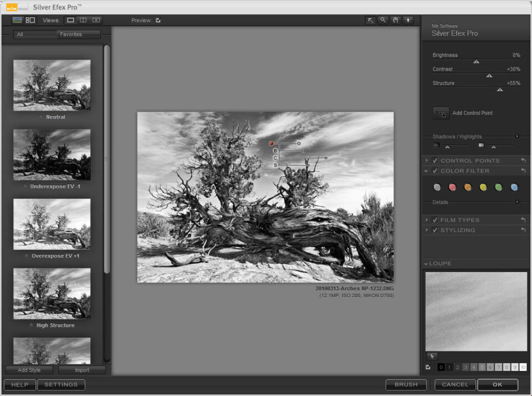Click the background color lightbulb icon
The width and height of the screenshot is (532, 396).
pos(408,21)
